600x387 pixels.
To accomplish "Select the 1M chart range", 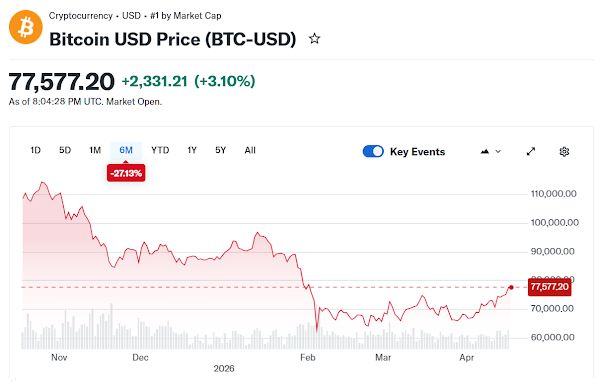I will [x=95, y=150].
